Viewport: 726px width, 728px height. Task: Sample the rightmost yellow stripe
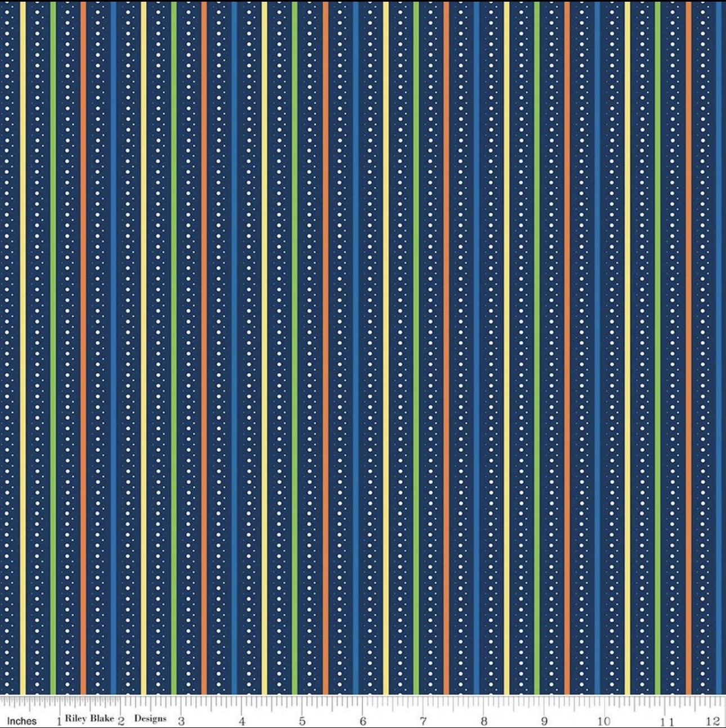point(628,338)
